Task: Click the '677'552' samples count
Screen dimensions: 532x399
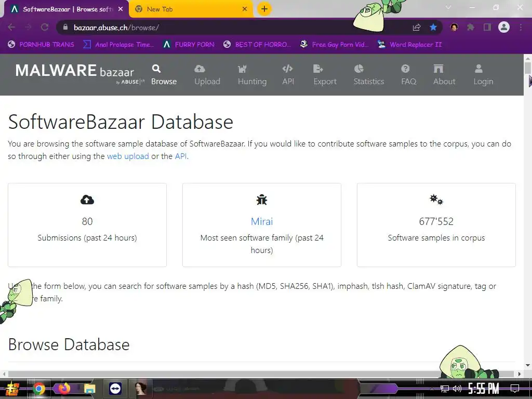Action: [436, 221]
